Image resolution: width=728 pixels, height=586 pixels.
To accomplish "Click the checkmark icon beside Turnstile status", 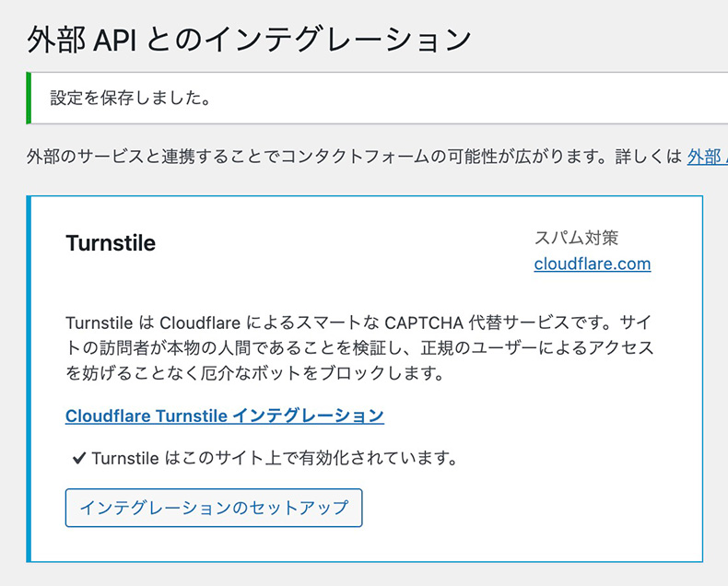I will (79, 459).
